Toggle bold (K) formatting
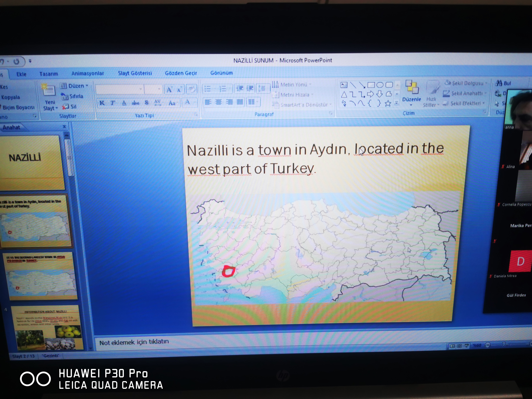The height and width of the screenshot is (399, 532). tap(102, 103)
